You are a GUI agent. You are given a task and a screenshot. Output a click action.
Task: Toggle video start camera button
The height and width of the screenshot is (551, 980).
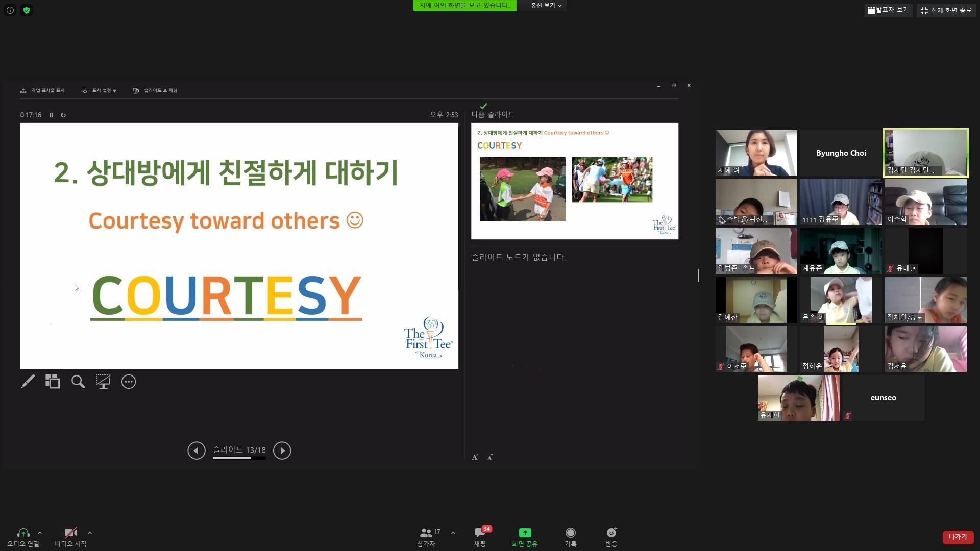tap(70, 533)
